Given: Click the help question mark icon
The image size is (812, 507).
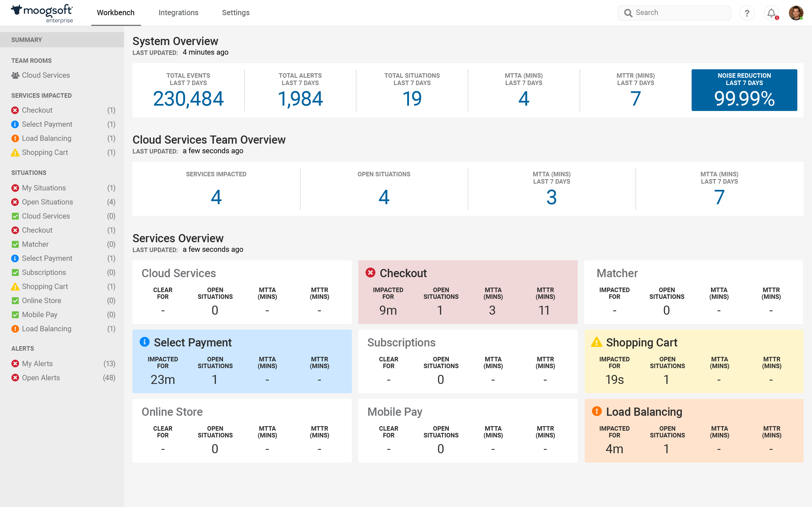Looking at the screenshot, I should [x=747, y=13].
